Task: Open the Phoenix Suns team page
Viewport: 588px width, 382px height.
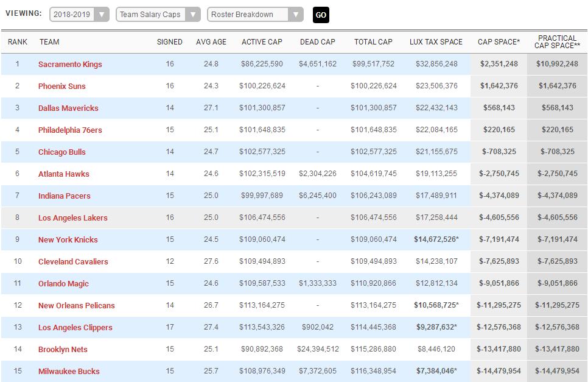Action: tap(62, 86)
